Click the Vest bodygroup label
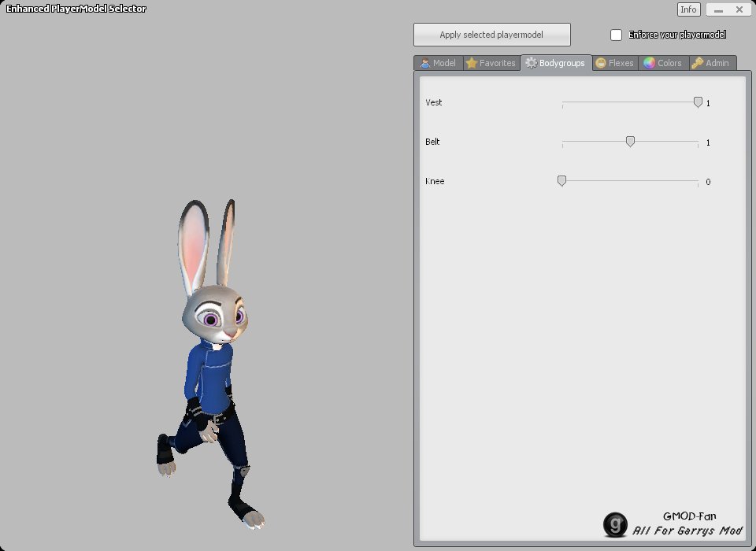The image size is (756, 551). (433, 102)
